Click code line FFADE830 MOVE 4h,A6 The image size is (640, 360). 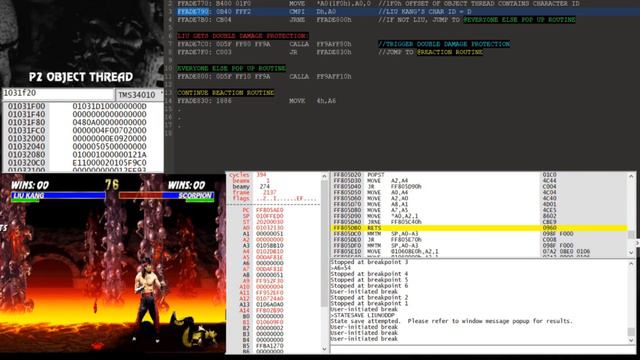[257, 101]
